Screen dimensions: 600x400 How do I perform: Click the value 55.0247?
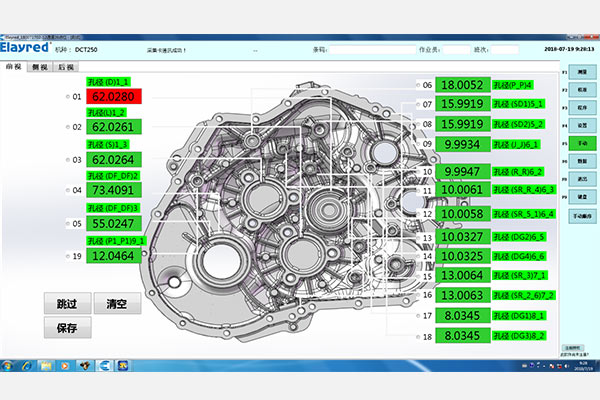114,224
